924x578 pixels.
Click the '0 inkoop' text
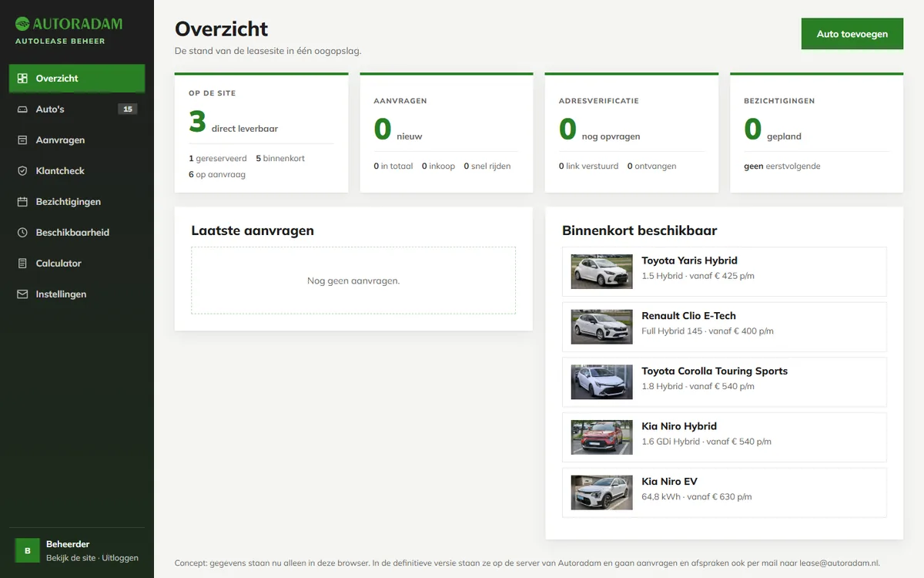(x=439, y=166)
